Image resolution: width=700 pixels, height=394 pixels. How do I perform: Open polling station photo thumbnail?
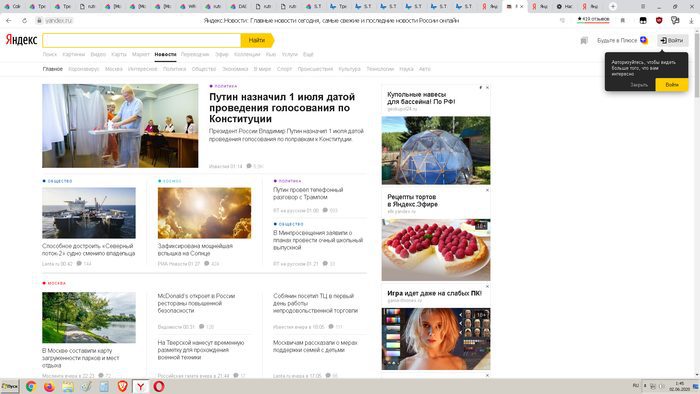tap(120, 126)
